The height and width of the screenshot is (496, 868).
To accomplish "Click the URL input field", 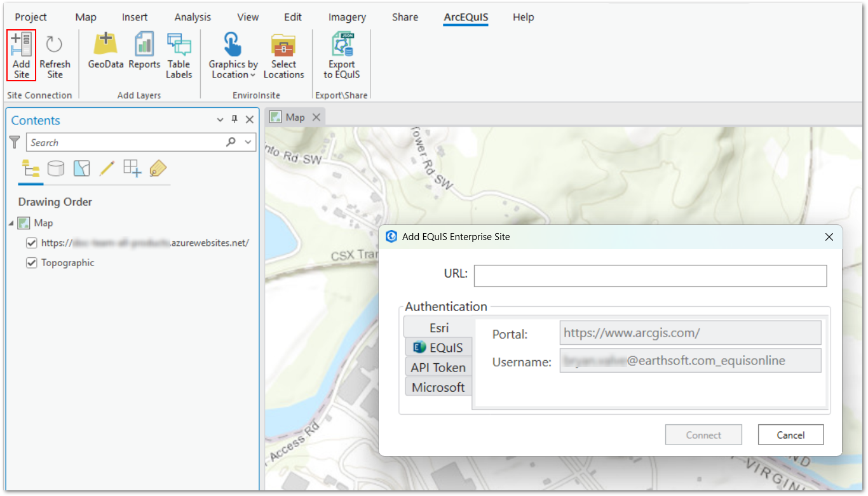I will point(650,276).
